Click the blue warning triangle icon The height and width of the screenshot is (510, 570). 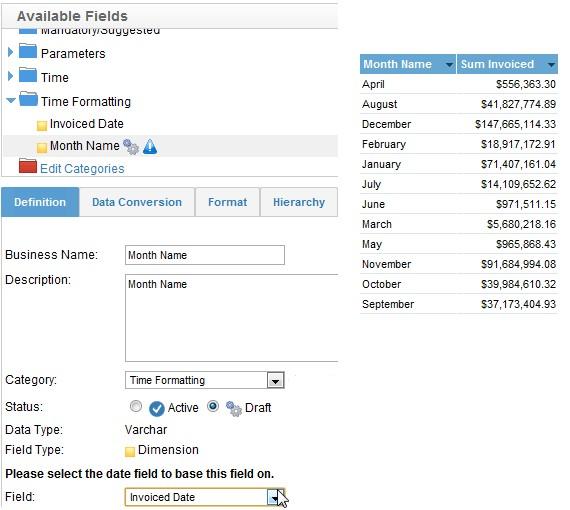(150, 146)
